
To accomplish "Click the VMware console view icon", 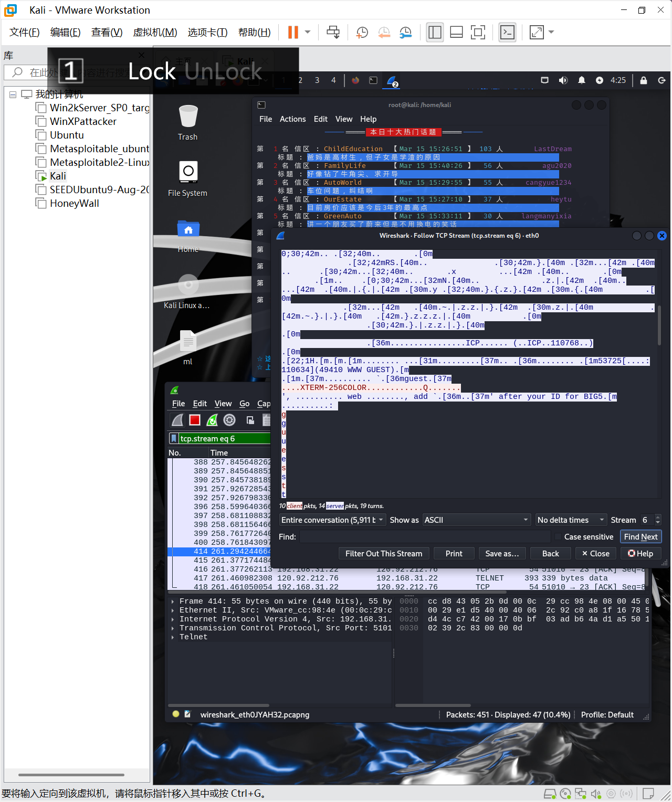I will point(507,32).
